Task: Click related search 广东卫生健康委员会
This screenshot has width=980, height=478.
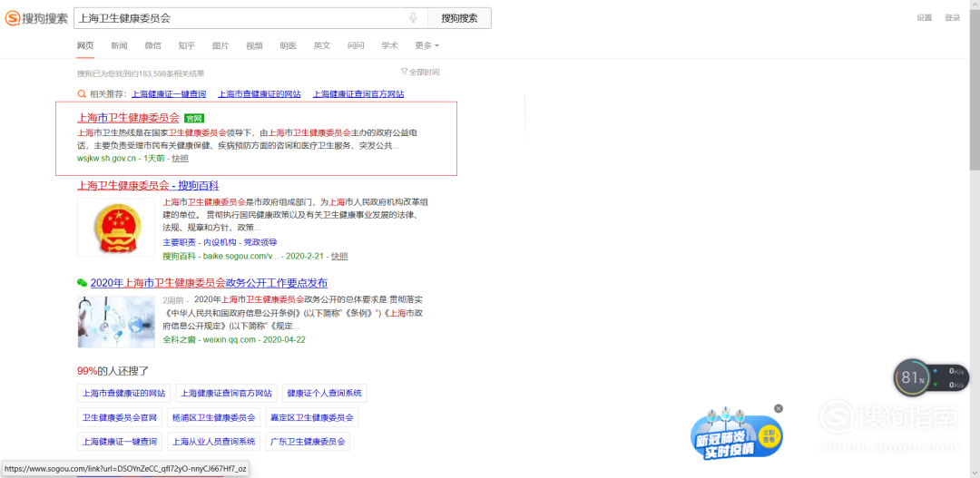Action: point(308,441)
